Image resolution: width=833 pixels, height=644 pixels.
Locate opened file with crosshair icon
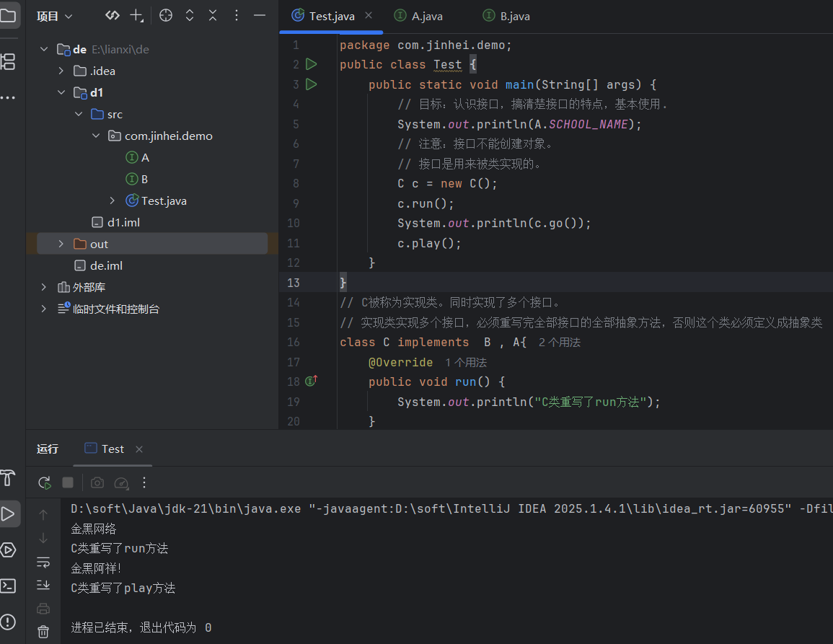[166, 15]
